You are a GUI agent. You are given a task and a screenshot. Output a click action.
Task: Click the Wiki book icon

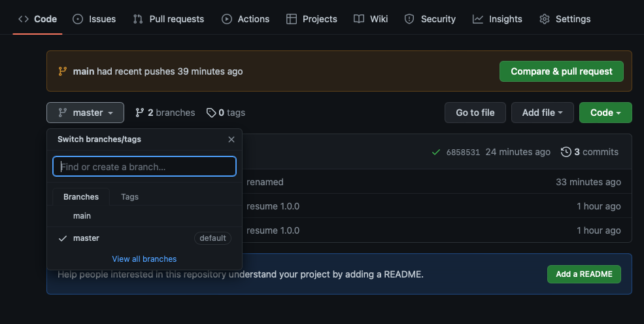point(359,19)
